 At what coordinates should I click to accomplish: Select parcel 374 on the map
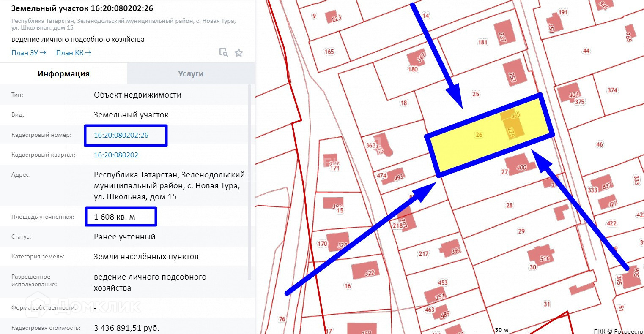[612, 90]
